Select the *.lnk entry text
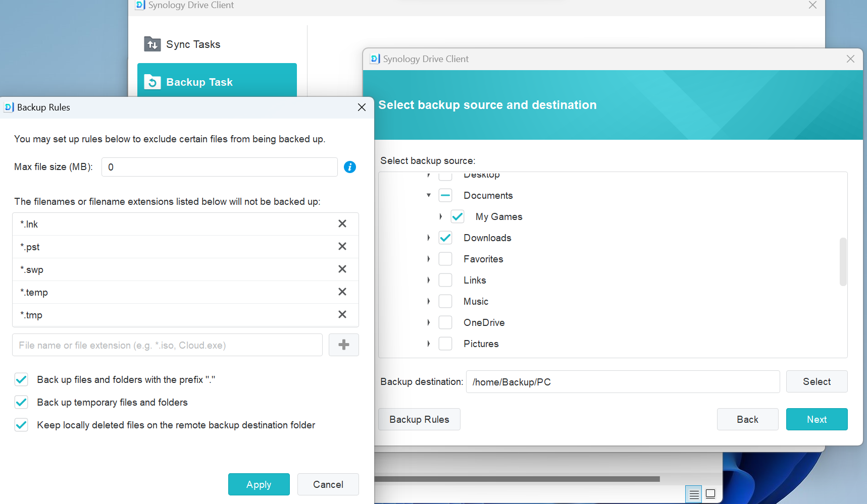The image size is (867, 504). [x=29, y=224]
